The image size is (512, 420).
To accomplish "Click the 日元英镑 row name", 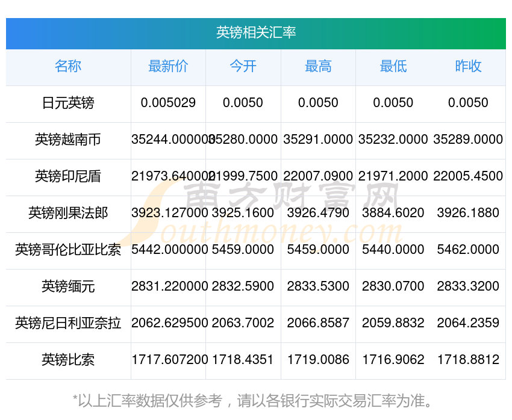I will [68, 103].
